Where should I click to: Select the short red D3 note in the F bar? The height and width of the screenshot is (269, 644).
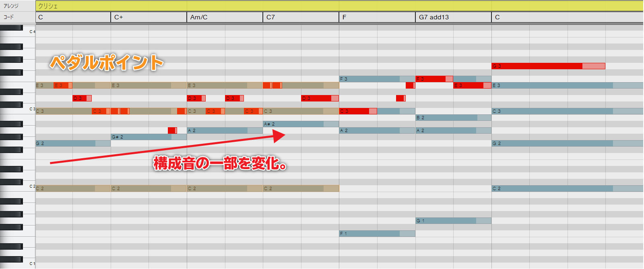pyautogui.click(x=400, y=98)
